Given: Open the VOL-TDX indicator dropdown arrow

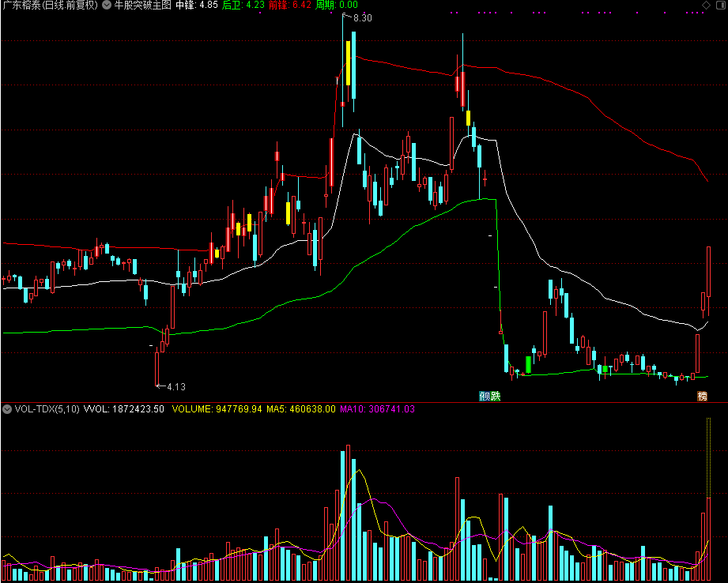Looking at the screenshot, I should (x=7, y=409).
